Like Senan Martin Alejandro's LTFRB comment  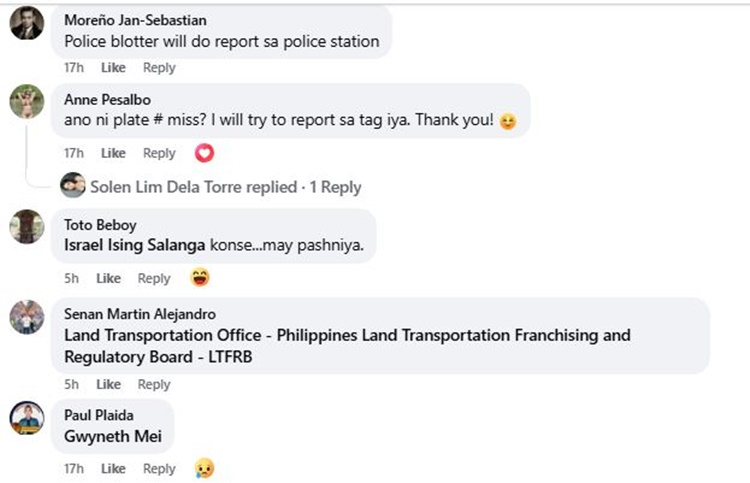click(x=108, y=384)
